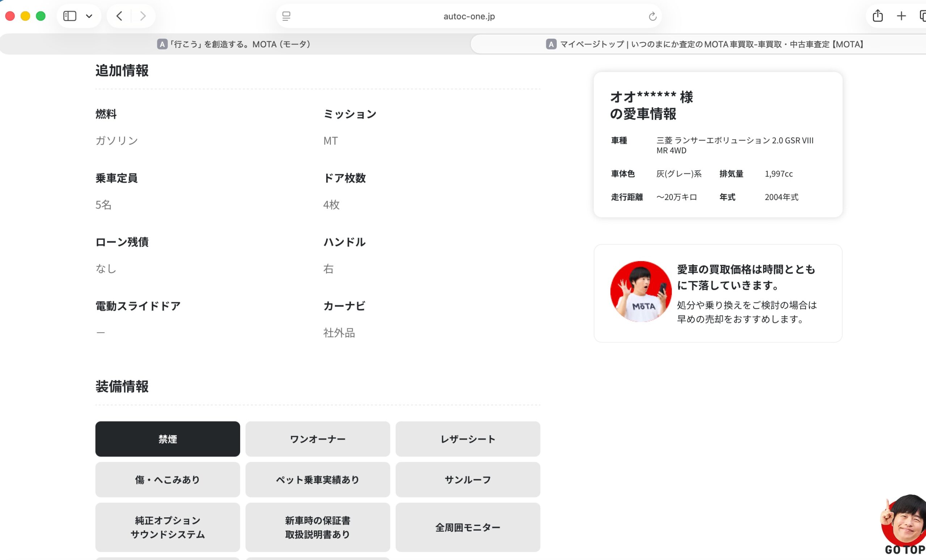Open the page reader icon in address bar
926x560 pixels.
coord(286,16)
